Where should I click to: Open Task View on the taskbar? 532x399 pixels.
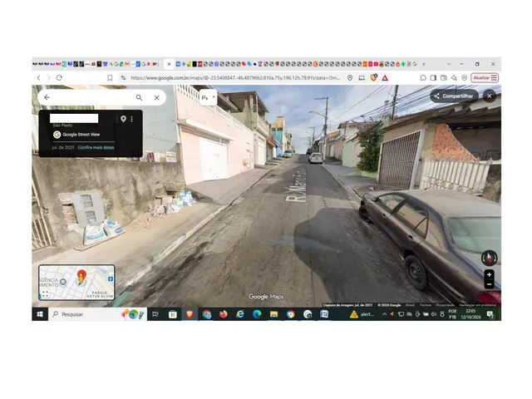click(155, 314)
